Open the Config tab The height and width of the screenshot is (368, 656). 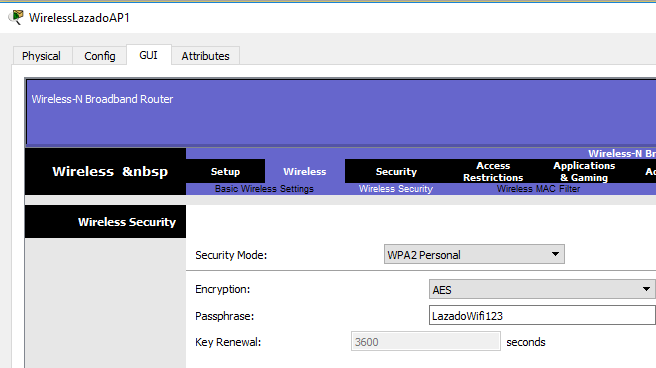(x=100, y=56)
